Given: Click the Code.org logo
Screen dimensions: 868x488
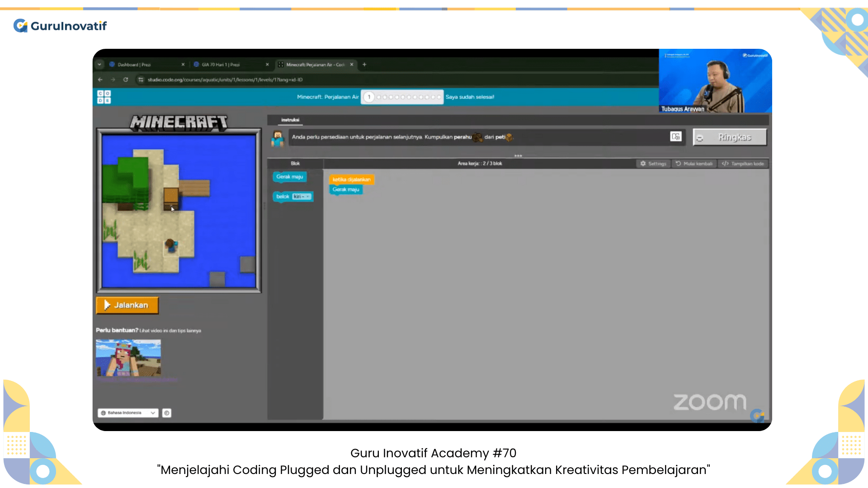Looking at the screenshot, I should (104, 97).
